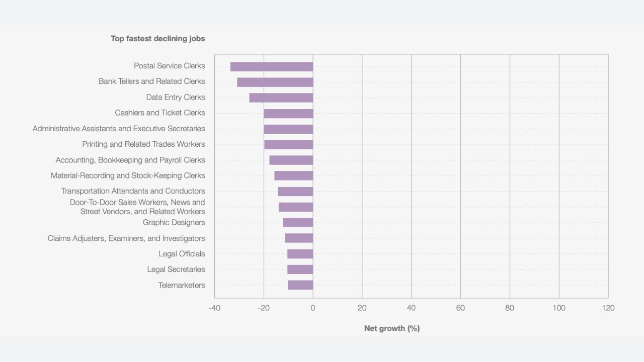Select Administrative Assistants and Executive Secretaries label
This screenshot has height=362, width=644.
119,129
